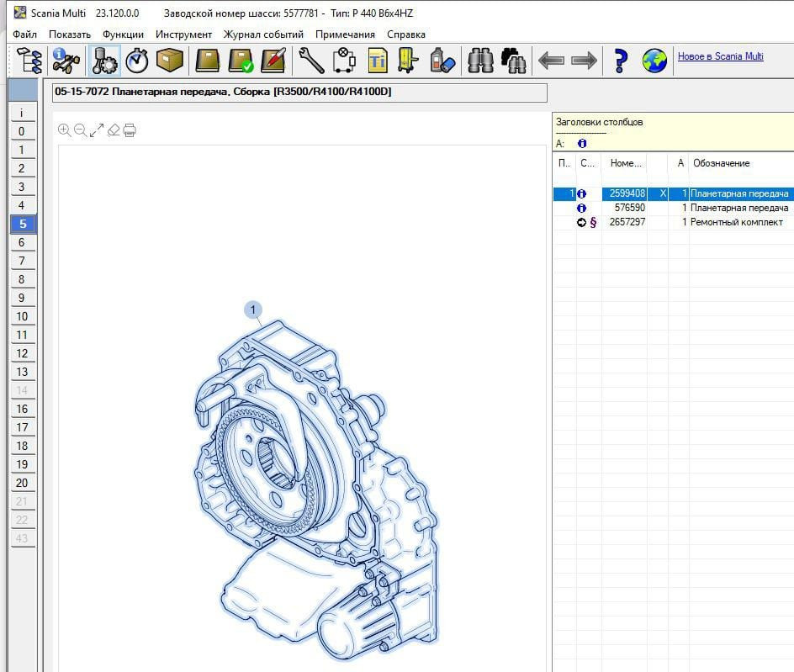Fit diagram using the expand arrows icon
Screen dimensions: 794x672
(x=97, y=130)
